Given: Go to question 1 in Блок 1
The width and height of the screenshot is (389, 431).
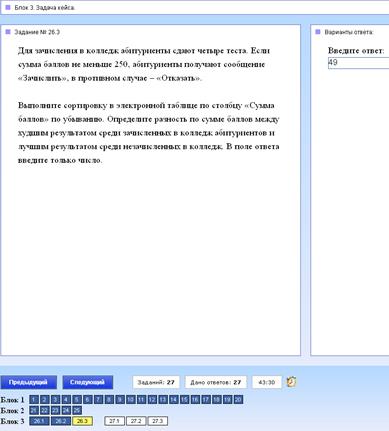Looking at the screenshot, I should (x=34, y=400).
